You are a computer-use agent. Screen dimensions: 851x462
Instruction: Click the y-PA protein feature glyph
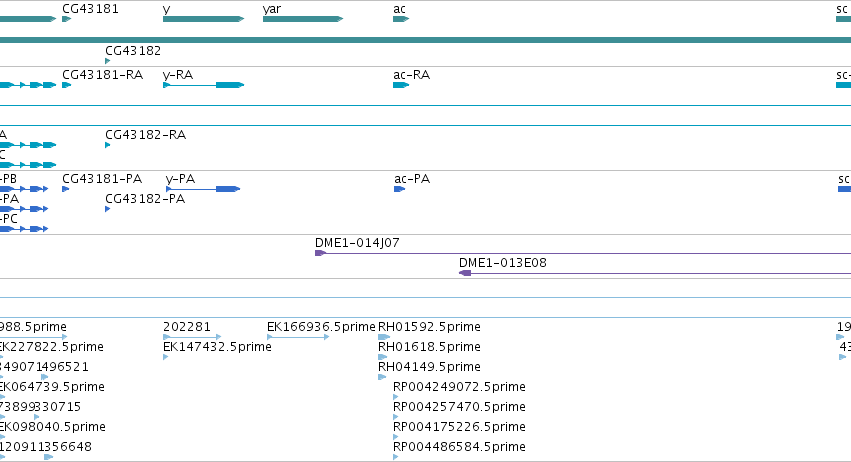[203, 189]
